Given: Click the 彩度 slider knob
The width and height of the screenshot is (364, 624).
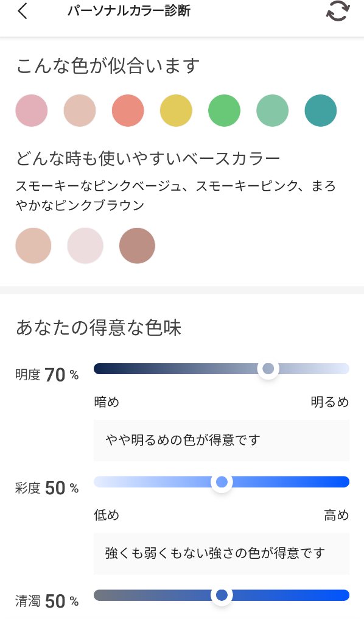Looking at the screenshot, I should point(222,481).
